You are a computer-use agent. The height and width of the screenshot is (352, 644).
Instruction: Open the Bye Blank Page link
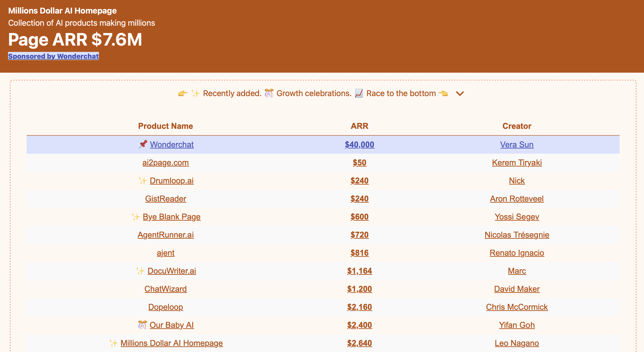pos(172,217)
